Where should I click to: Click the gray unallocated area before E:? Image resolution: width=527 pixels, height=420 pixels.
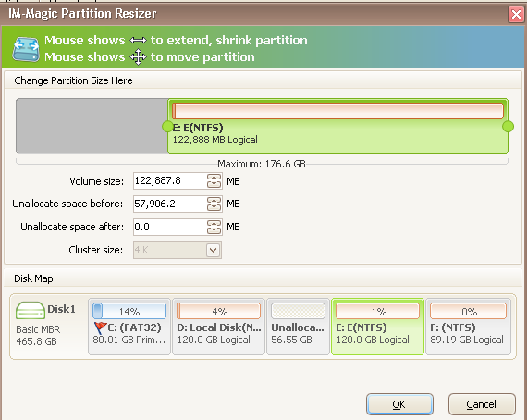coord(92,126)
